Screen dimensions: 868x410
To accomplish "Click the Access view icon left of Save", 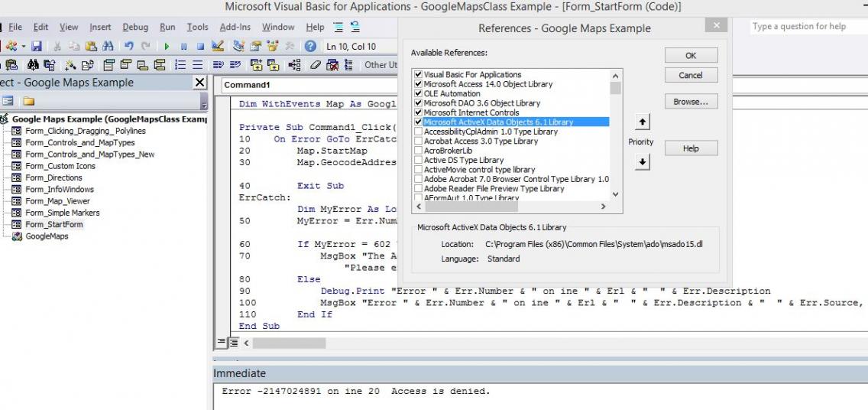I will pos(11,47).
